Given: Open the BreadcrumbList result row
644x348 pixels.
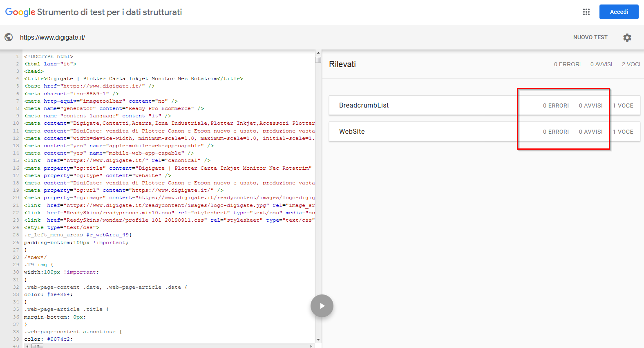Looking at the screenshot, I should click(485, 106).
